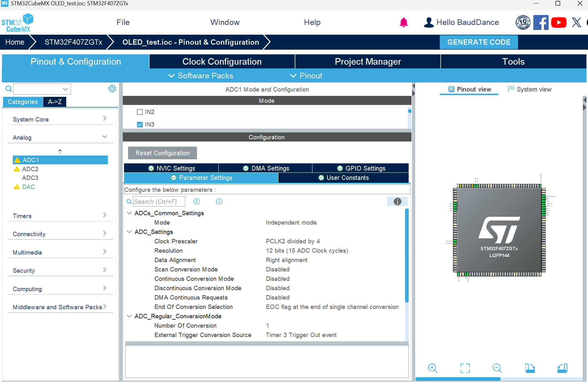588x382 pixels.
Task: Click the category search magnifier icon
Action: (9, 89)
